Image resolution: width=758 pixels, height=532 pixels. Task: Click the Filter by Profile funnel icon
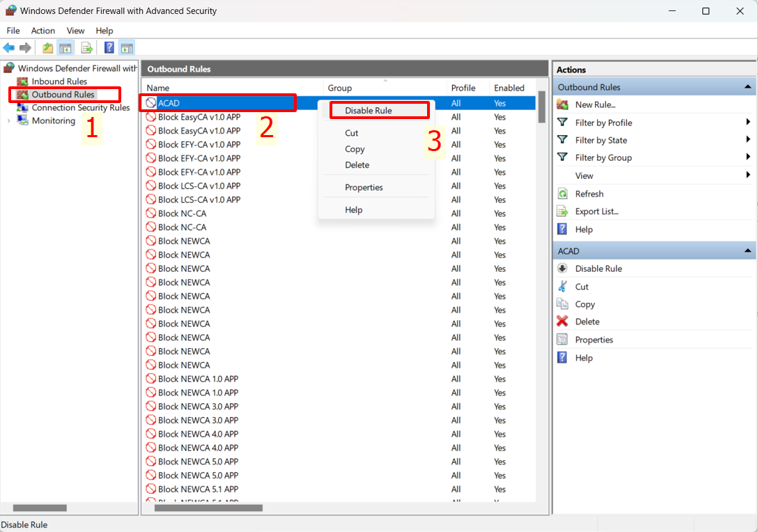562,123
